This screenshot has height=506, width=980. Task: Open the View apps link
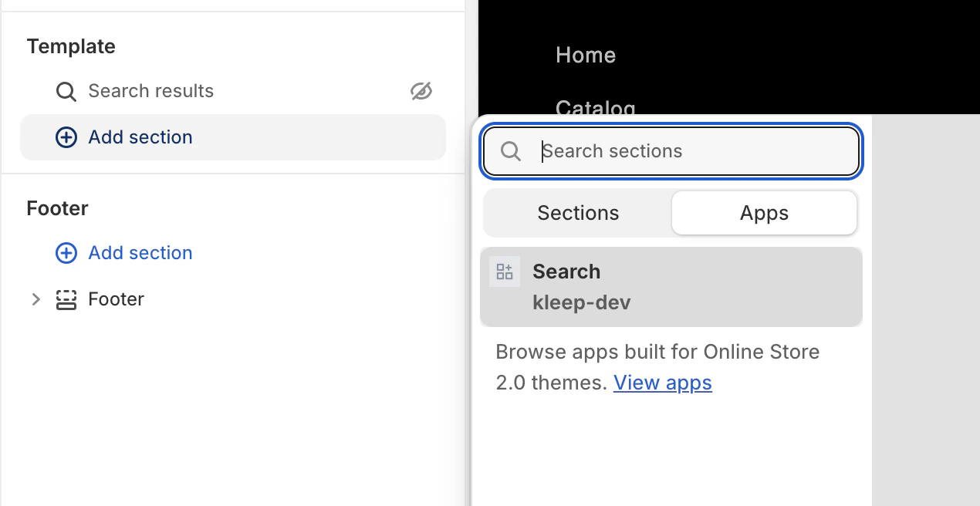click(662, 383)
